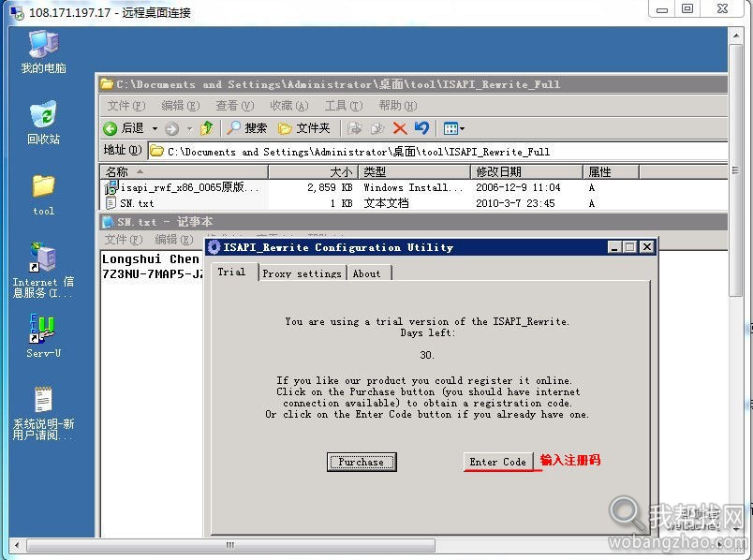Launch the Serv-U desktop shortcut

tap(43, 336)
